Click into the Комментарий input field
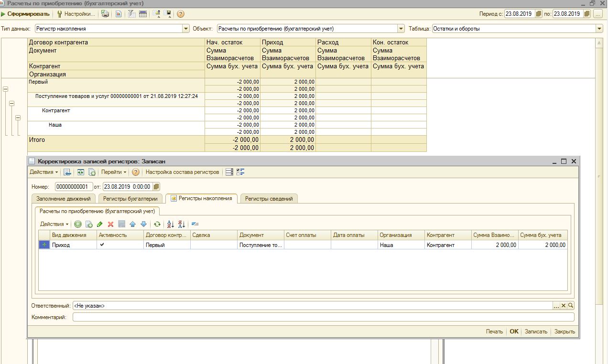Screen dimensions: 608x364 (323, 317)
